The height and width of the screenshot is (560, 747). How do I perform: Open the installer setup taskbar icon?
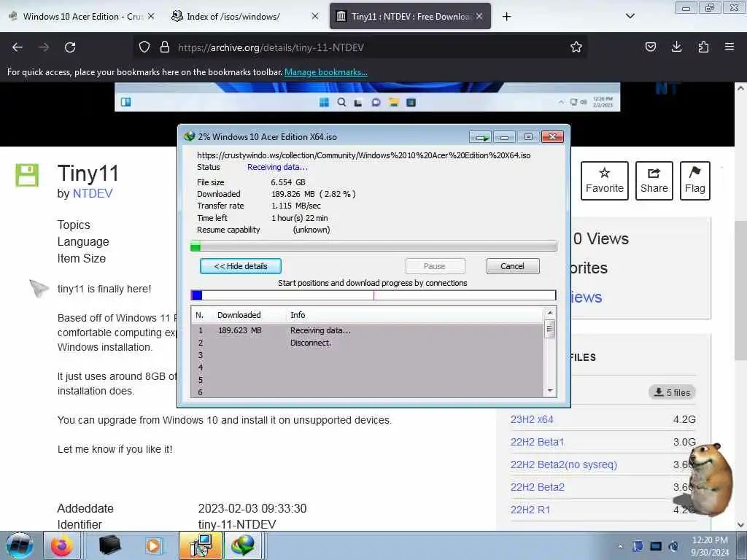[x=201, y=545]
